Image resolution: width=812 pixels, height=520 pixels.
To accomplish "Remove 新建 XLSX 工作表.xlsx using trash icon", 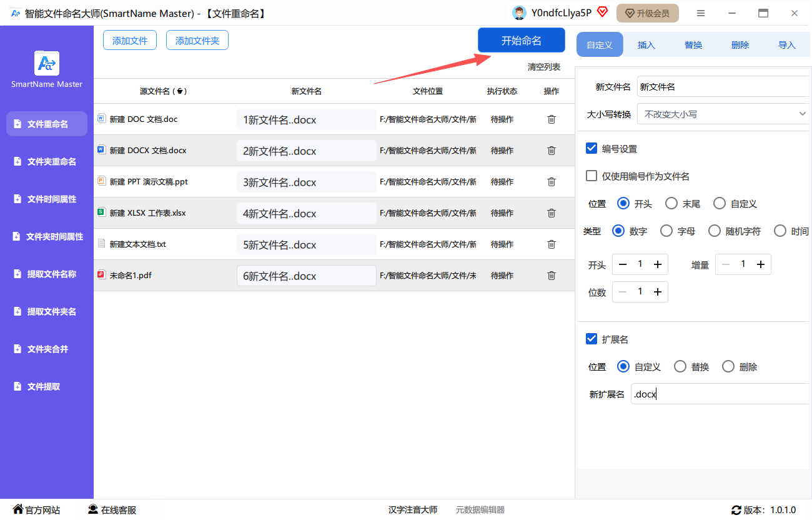I will (551, 213).
